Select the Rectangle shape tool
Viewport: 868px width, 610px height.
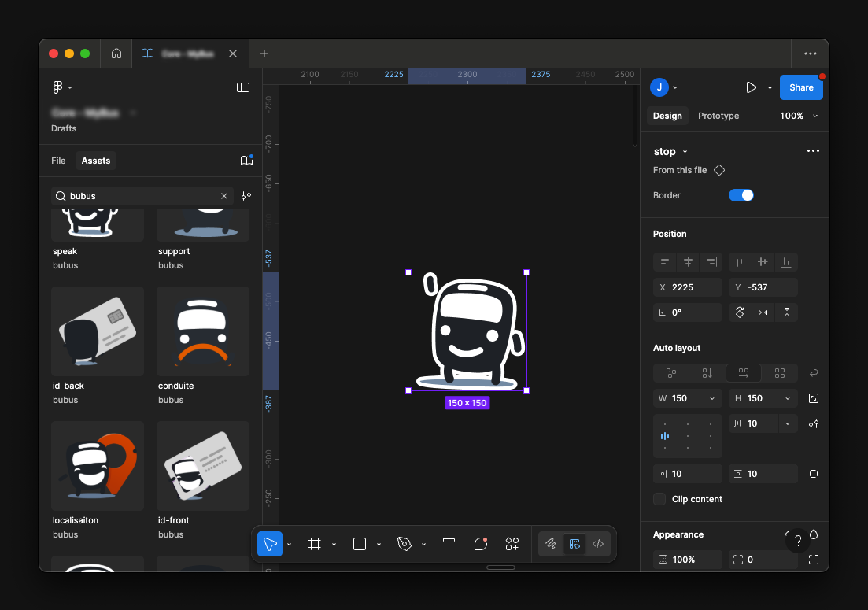click(360, 544)
